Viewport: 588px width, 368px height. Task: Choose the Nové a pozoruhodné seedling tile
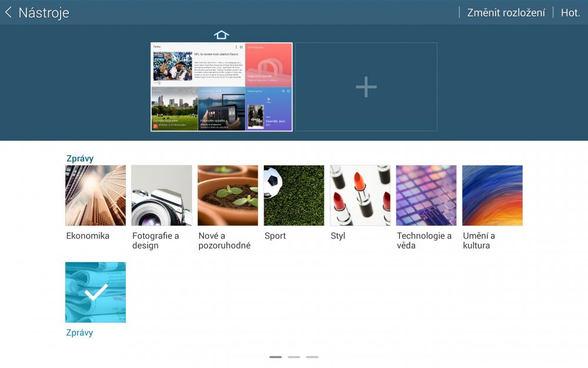coord(228,195)
